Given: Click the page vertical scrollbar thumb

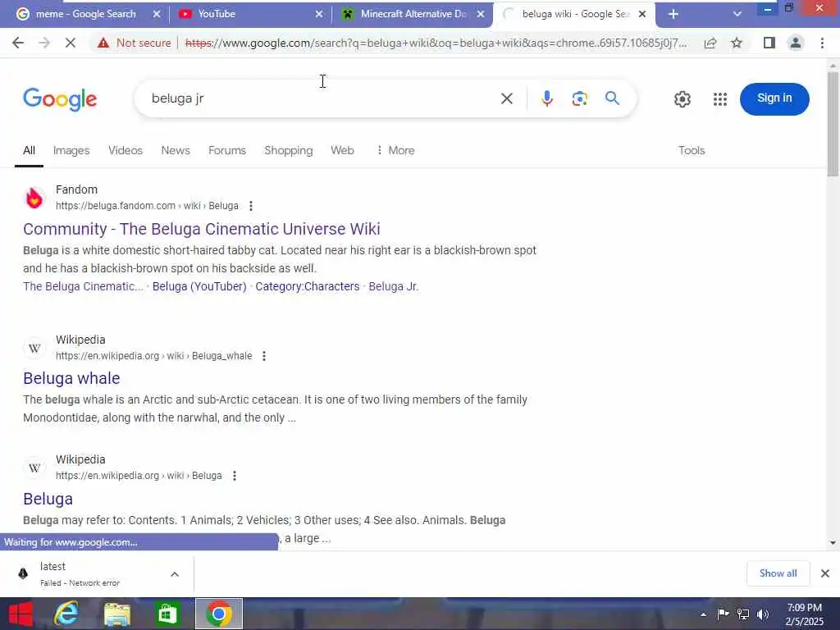Looking at the screenshot, I should click(833, 123).
